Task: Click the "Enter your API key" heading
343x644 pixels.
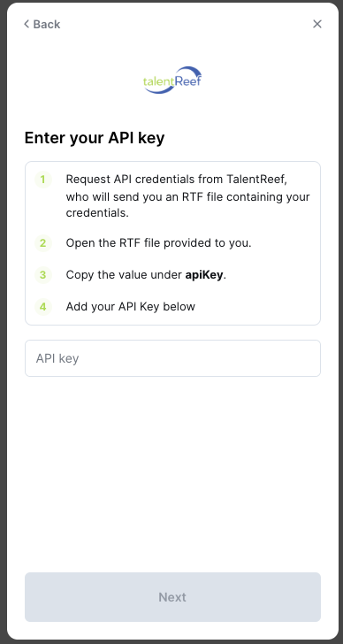Action: pyautogui.click(x=95, y=138)
